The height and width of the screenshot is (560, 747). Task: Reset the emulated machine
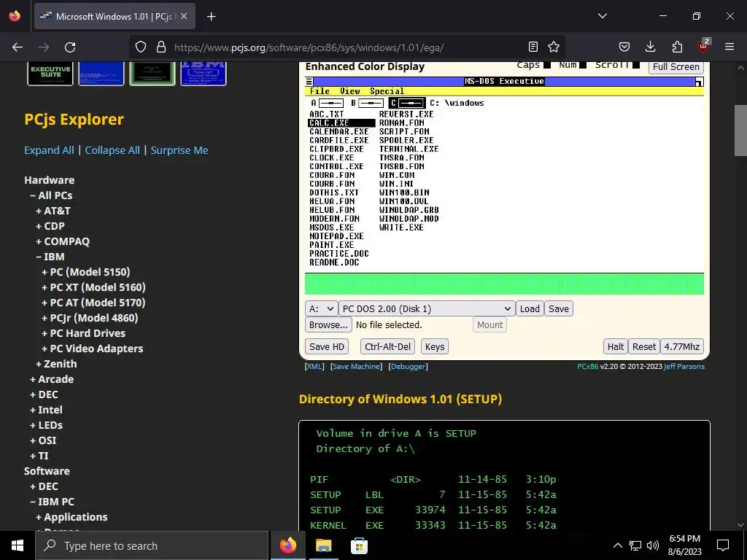(644, 346)
